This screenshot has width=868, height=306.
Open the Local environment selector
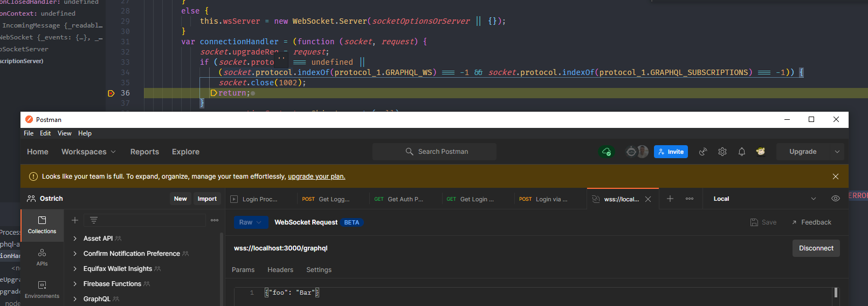point(764,199)
